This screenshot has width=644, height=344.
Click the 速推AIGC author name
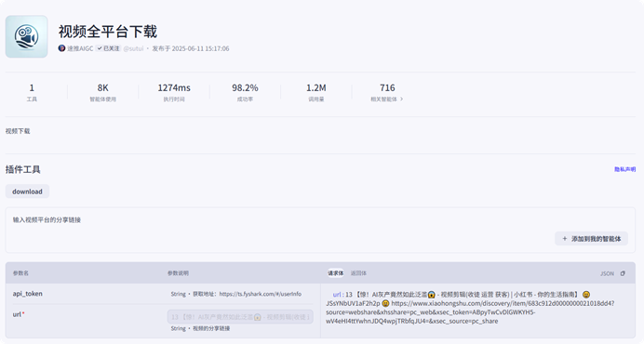coord(80,48)
